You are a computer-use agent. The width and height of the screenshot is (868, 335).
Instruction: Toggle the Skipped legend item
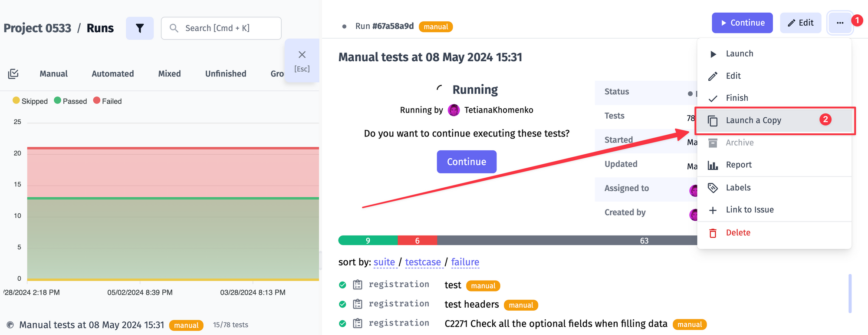tap(30, 101)
